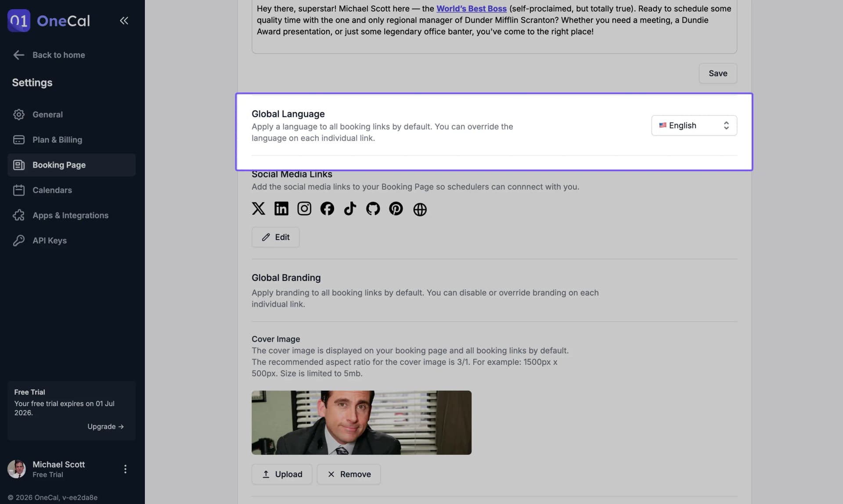
Task: Click the globe website icon
Action: point(420,209)
